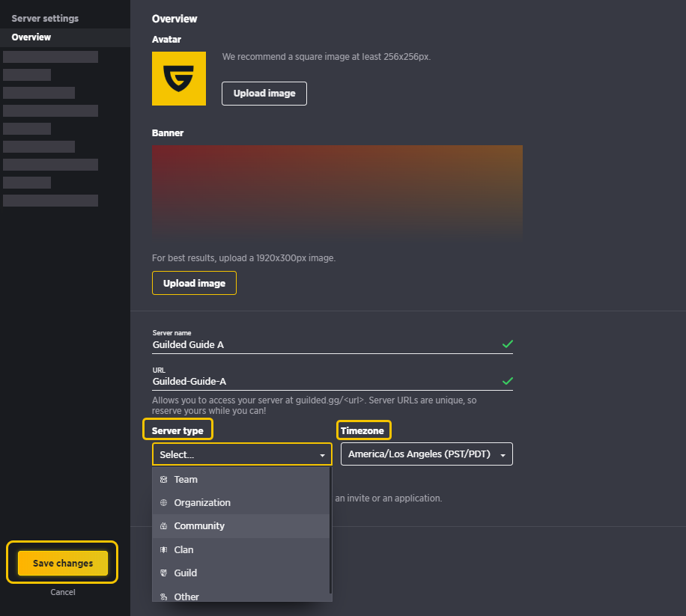Click the server type list scrollbar
The width and height of the screenshot is (686, 616).
331,531
